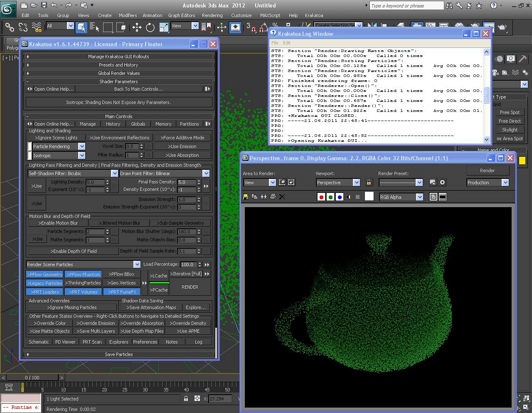The width and height of the screenshot is (532, 413).
Task: Click the Explore... button for attenuation maps
Action: tap(196, 307)
